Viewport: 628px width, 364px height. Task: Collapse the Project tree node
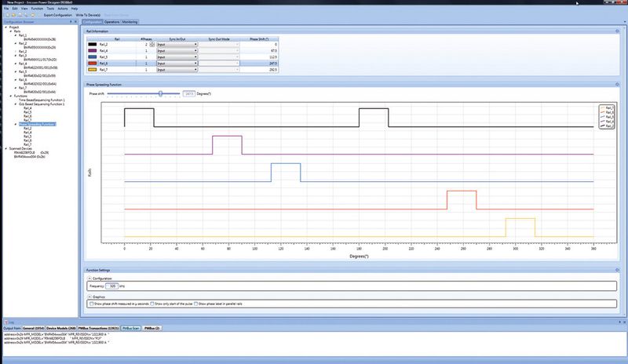coord(6,27)
